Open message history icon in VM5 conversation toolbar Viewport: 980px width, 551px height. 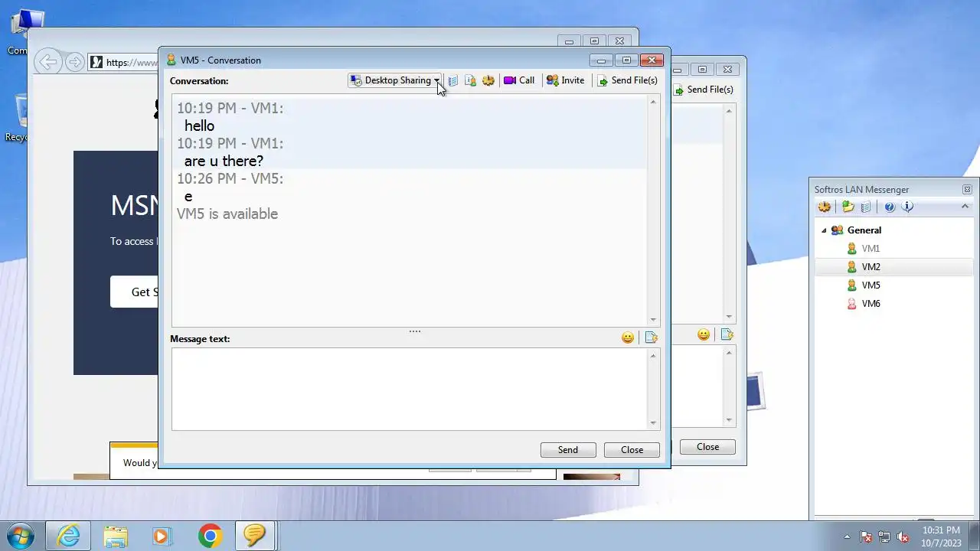coord(452,80)
